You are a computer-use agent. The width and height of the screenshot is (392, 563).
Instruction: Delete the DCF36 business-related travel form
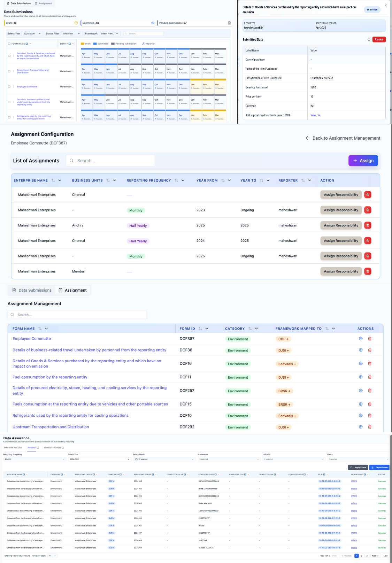coord(370,350)
